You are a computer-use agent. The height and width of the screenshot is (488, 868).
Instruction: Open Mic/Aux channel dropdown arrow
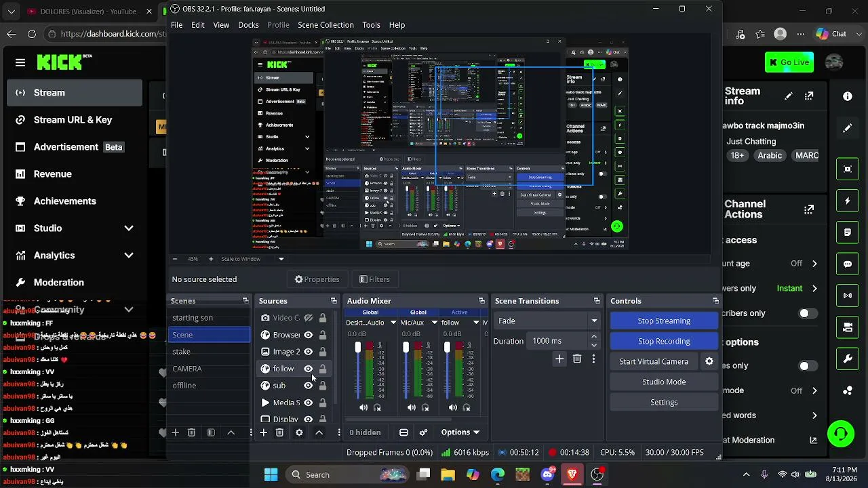(x=434, y=323)
